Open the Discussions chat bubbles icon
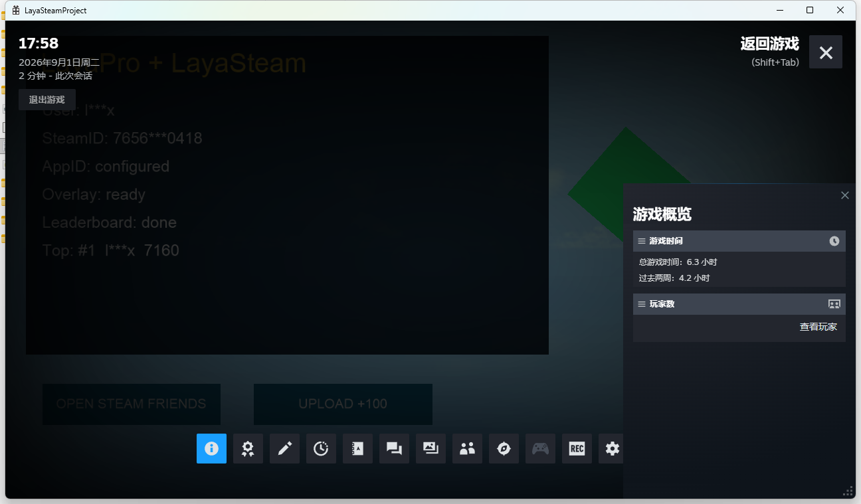 pyautogui.click(x=394, y=448)
